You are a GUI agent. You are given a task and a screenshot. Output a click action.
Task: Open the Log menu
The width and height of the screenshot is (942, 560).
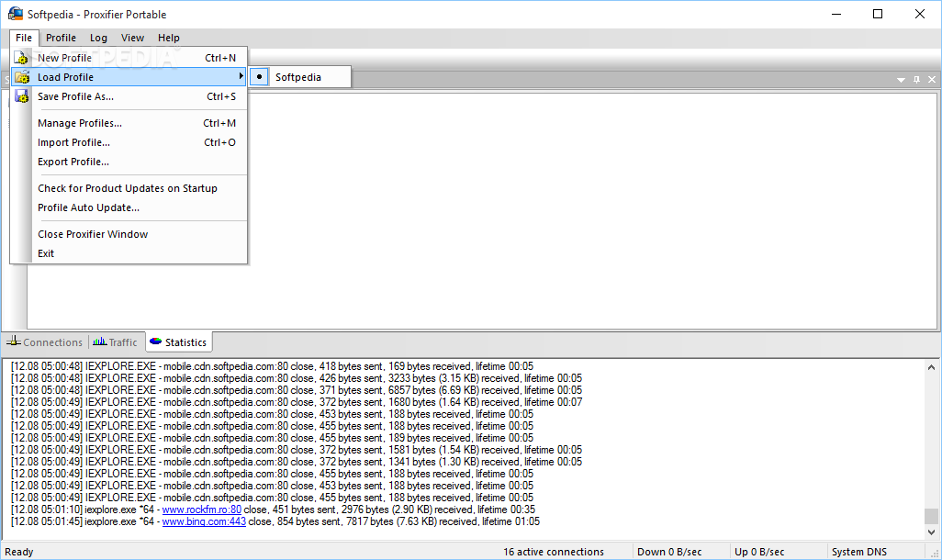click(x=98, y=38)
